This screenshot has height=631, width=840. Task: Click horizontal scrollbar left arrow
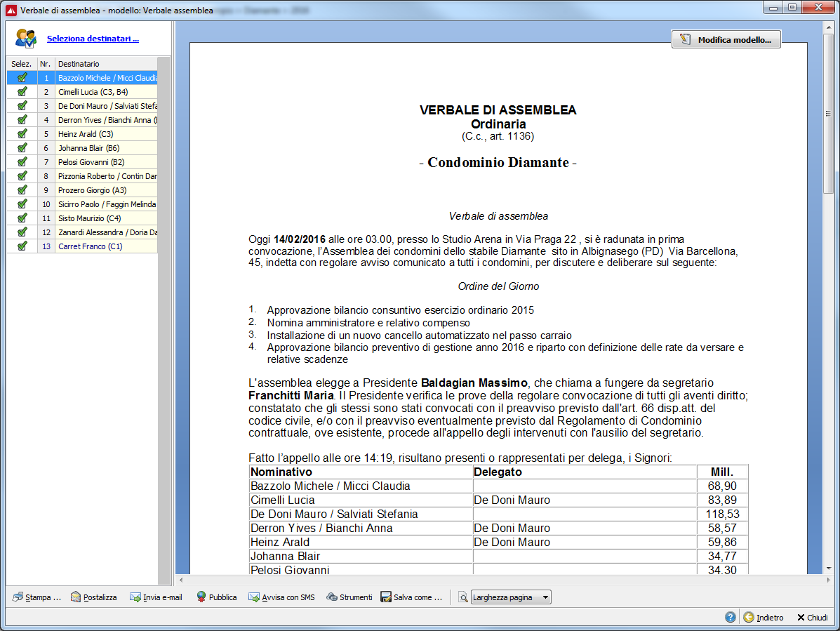point(181,580)
